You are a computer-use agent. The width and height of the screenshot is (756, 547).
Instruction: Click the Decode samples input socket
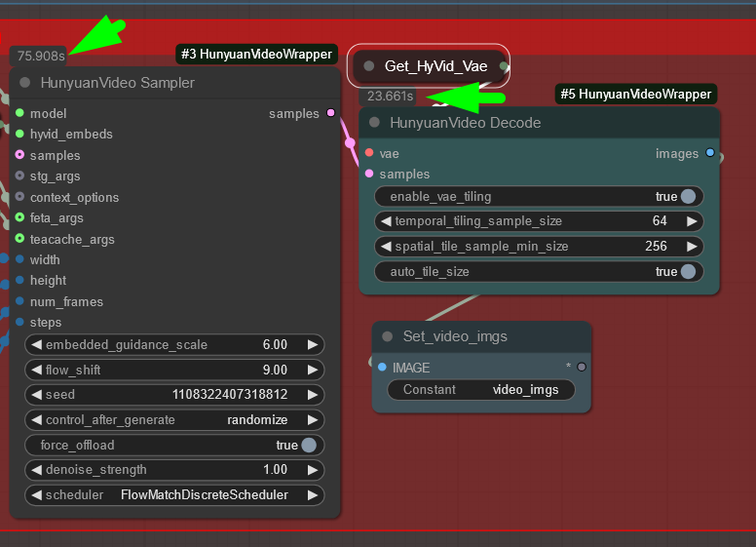tap(369, 174)
